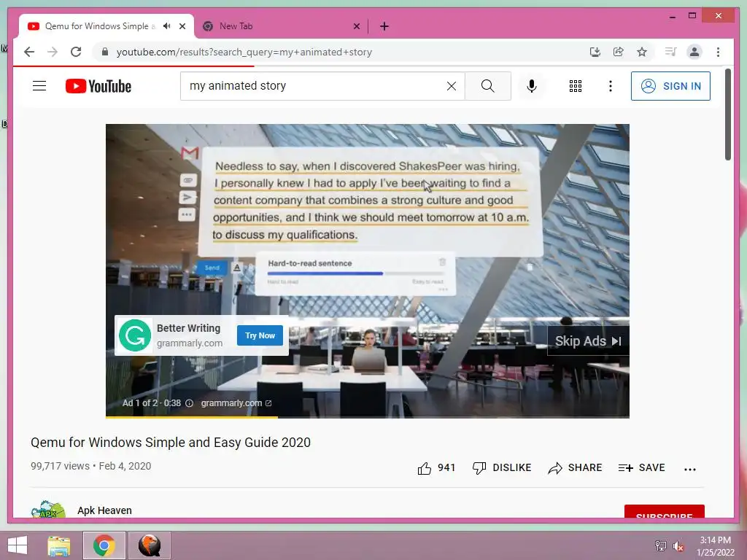
Task: Open YouTube settings three-dot menu
Action: coord(611,86)
